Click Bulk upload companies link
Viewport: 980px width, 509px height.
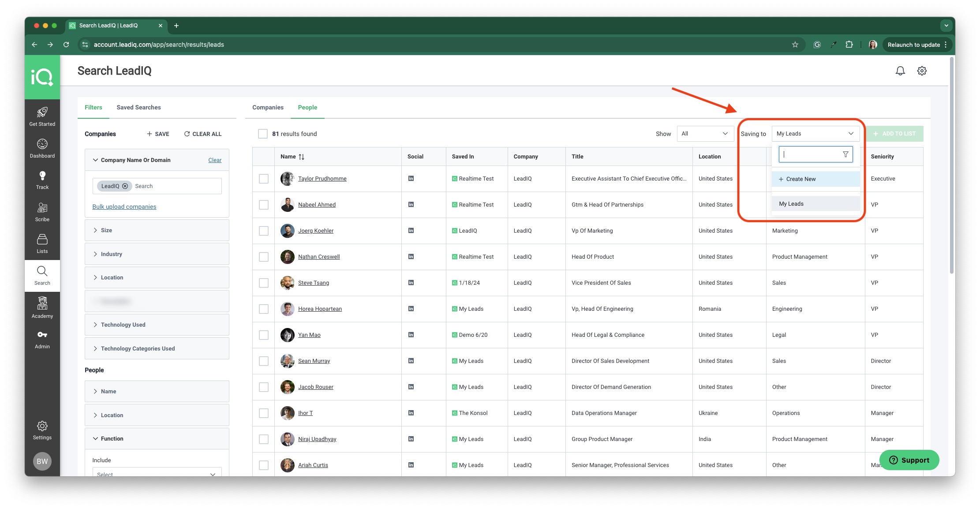(x=124, y=207)
